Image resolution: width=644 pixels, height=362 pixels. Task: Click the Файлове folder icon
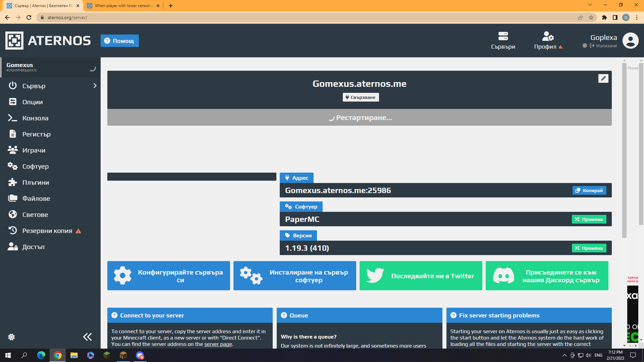(13, 198)
